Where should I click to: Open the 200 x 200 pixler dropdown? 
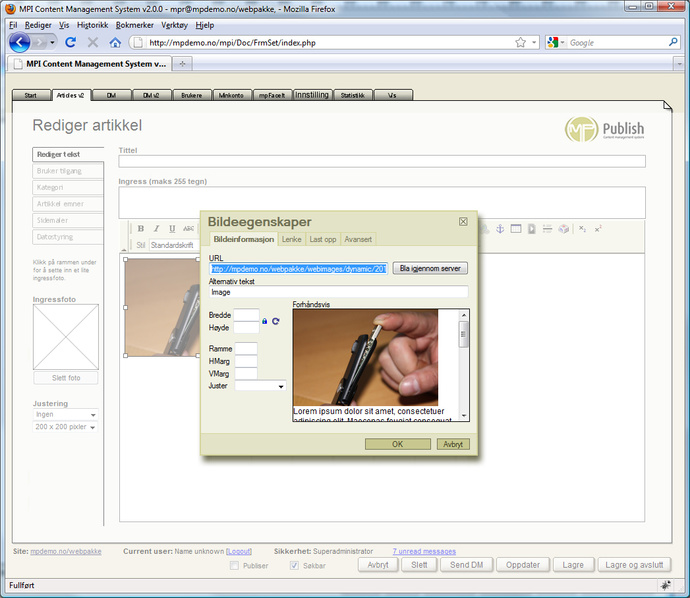pyautogui.click(x=66, y=427)
